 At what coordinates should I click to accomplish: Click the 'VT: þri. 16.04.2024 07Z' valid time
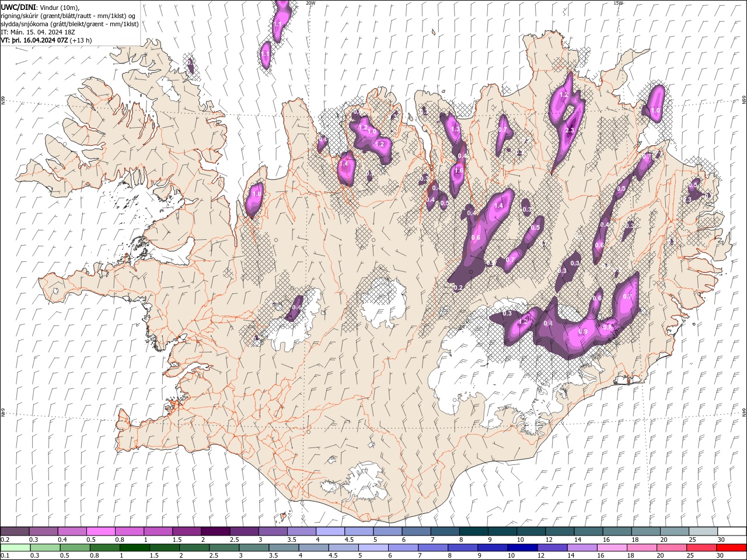[34, 40]
